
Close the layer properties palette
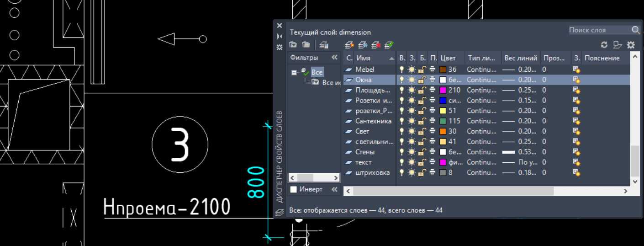click(280, 26)
